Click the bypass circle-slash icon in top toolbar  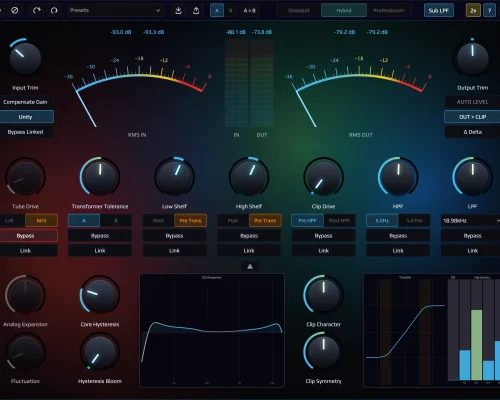click(x=15, y=10)
